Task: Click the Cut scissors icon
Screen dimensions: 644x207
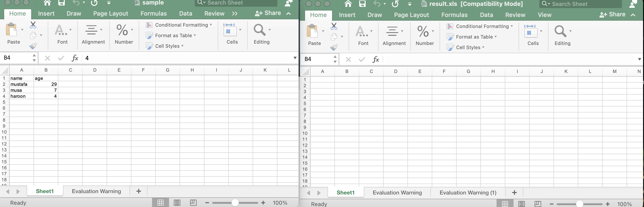Action: [33, 25]
